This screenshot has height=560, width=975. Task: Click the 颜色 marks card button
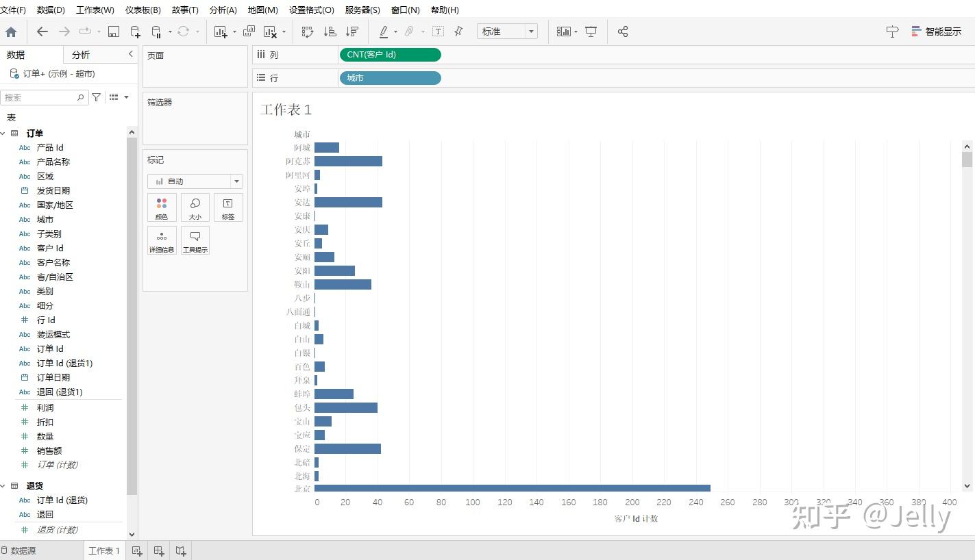[162, 207]
